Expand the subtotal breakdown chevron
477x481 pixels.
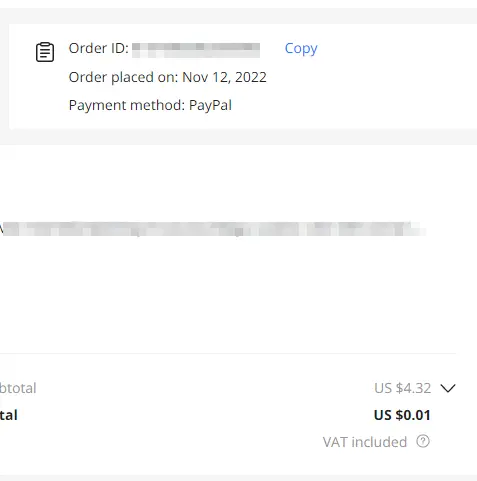[x=448, y=388]
